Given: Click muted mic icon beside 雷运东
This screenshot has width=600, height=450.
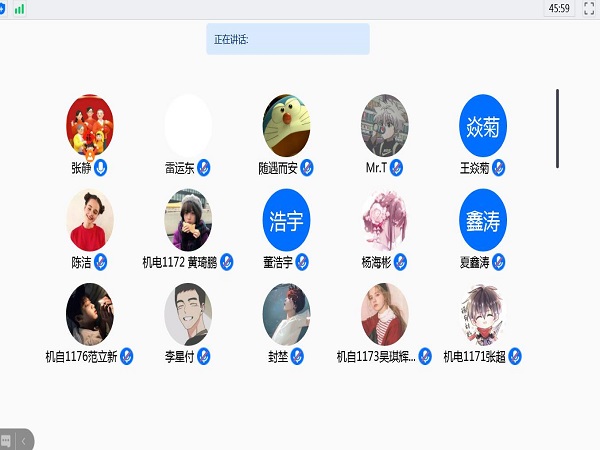Looking at the screenshot, I should tap(204, 168).
